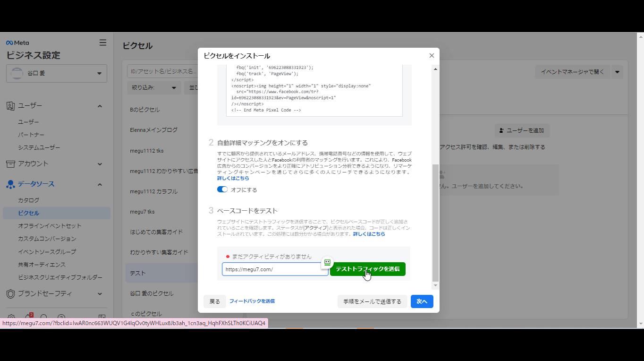Select オフラインイベントセット in the sidebar

pos(50,226)
